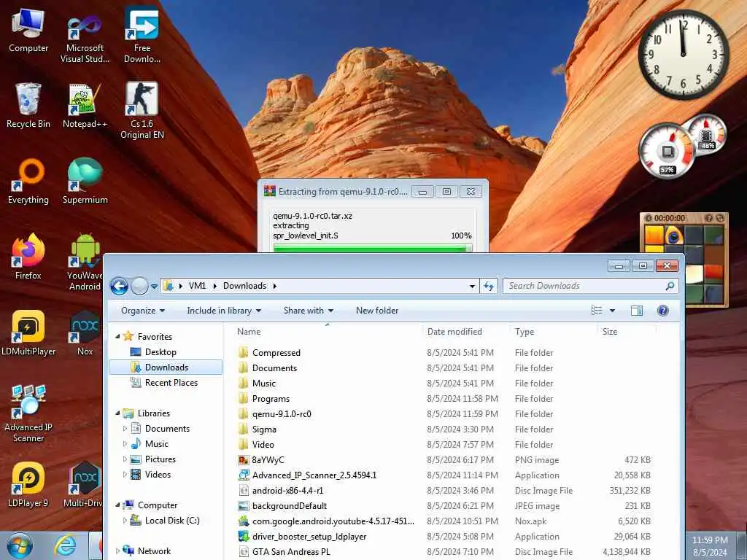Open the Nox desktop shortcut
Image resolution: width=747 pixels, height=560 pixels.
click(85, 332)
